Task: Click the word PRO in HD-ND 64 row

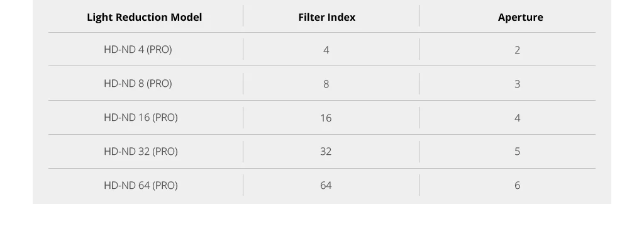Action: 165,185
